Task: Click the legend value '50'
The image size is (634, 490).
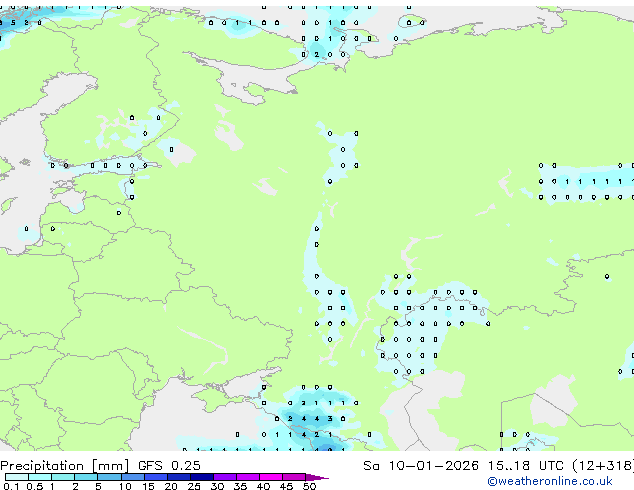Action: tap(309, 486)
